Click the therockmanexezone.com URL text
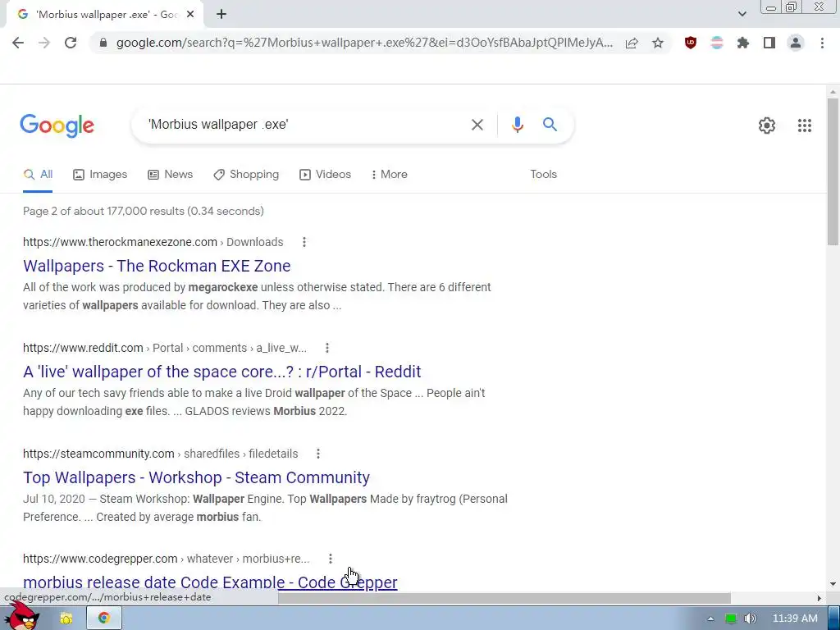The width and height of the screenshot is (840, 630). [120, 242]
